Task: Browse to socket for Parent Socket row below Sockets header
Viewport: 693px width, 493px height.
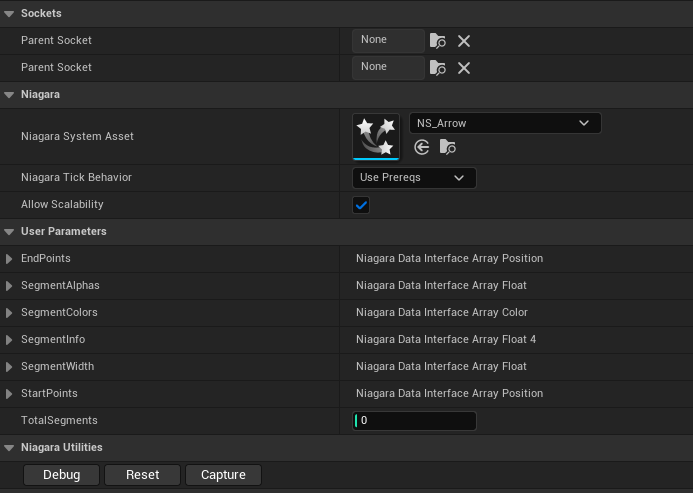Action: click(x=438, y=41)
